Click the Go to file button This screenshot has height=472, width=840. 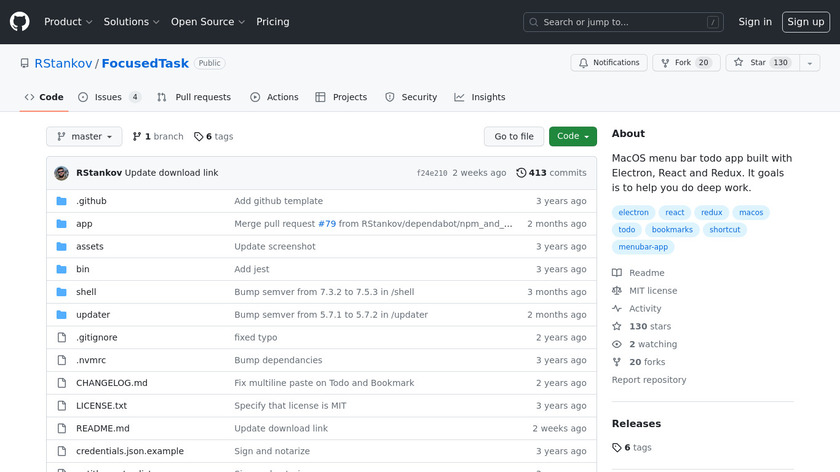[514, 136]
